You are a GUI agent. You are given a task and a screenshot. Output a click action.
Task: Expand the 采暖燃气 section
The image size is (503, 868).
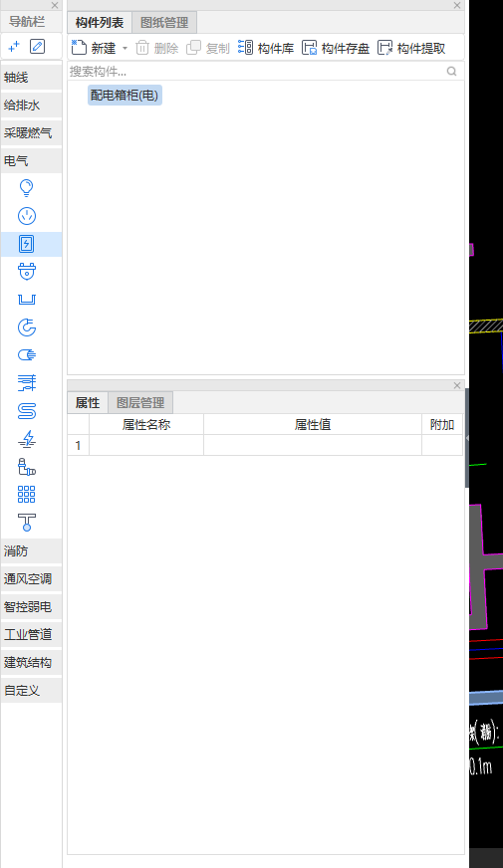[x=31, y=132]
